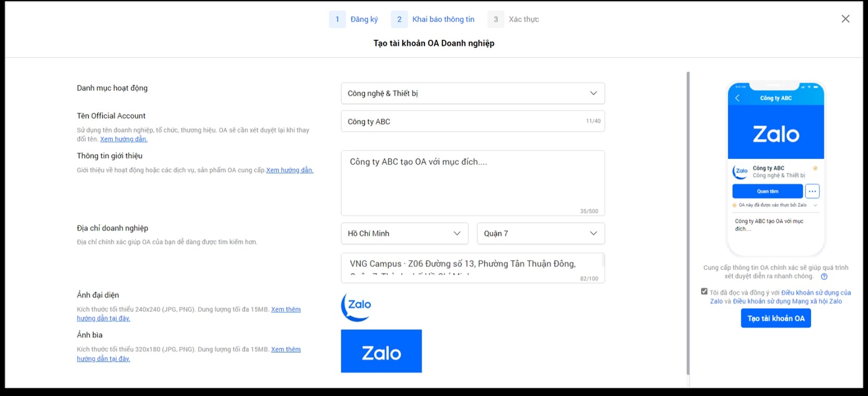
Task: Open the Hồ Chí Minh city dropdown
Action: tap(404, 233)
